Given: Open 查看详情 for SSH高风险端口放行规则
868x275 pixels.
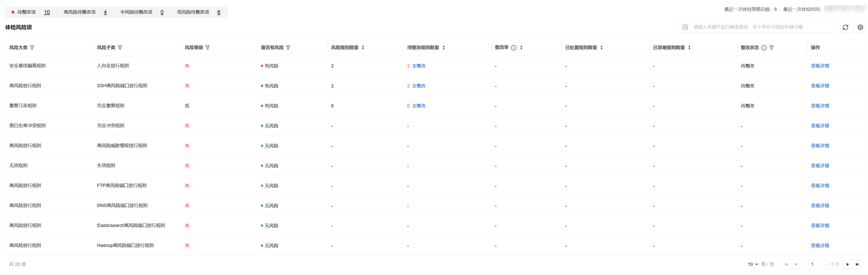Looking at the screenshot, I should click(x=820, y=86).
